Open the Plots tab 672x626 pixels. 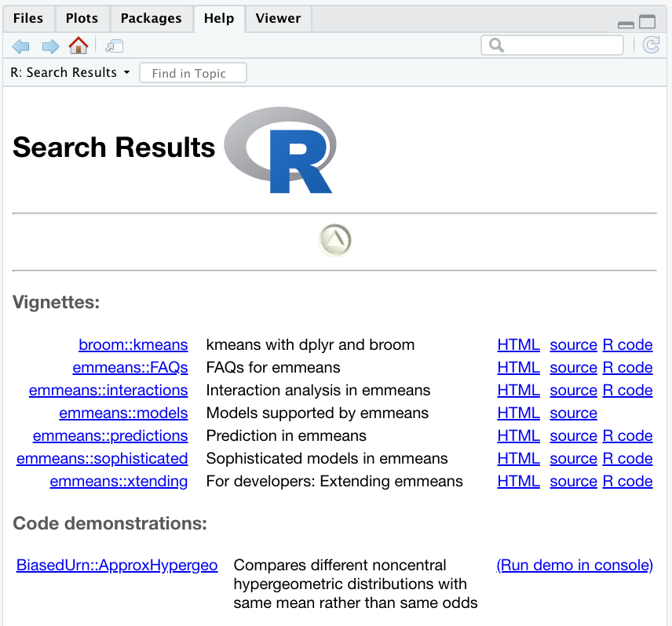click(x=82, y=18)
